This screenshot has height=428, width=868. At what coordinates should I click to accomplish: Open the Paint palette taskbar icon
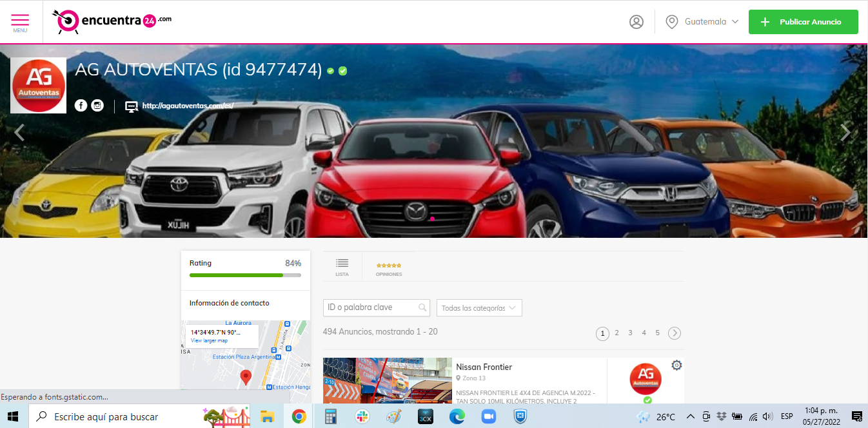click(394, 417)
